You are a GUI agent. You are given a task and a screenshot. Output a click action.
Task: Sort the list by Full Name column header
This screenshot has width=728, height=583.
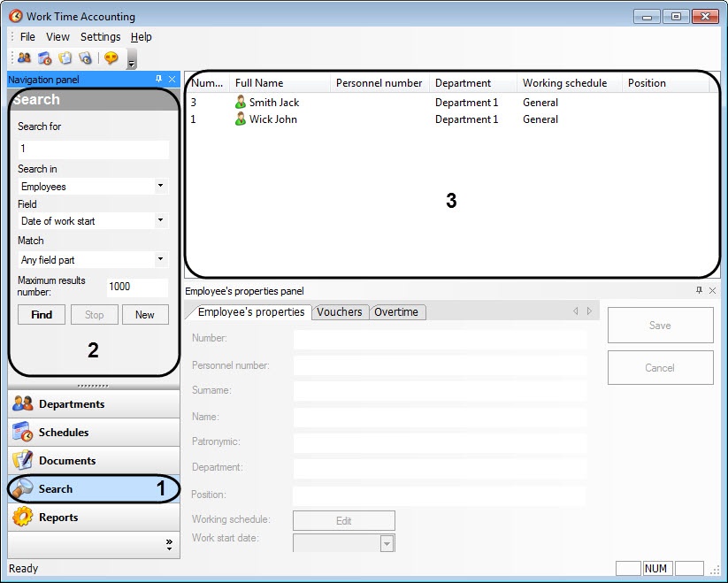279,83
